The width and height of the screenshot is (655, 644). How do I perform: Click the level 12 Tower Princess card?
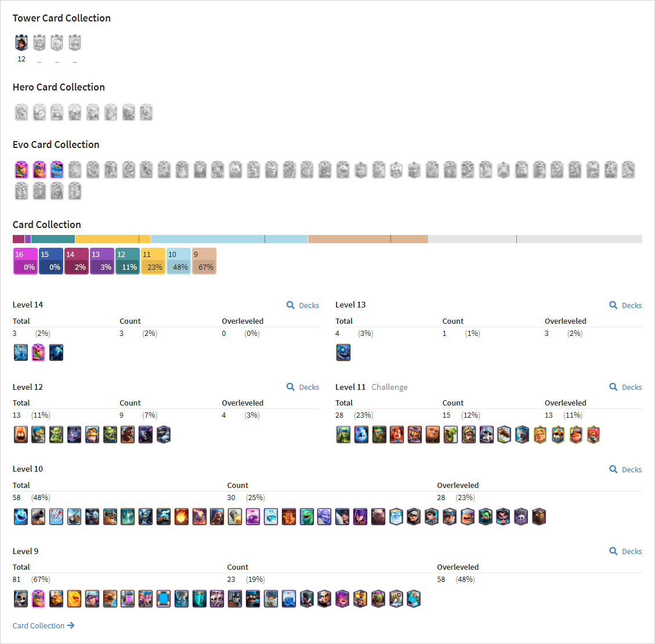(x=21, y=42)
